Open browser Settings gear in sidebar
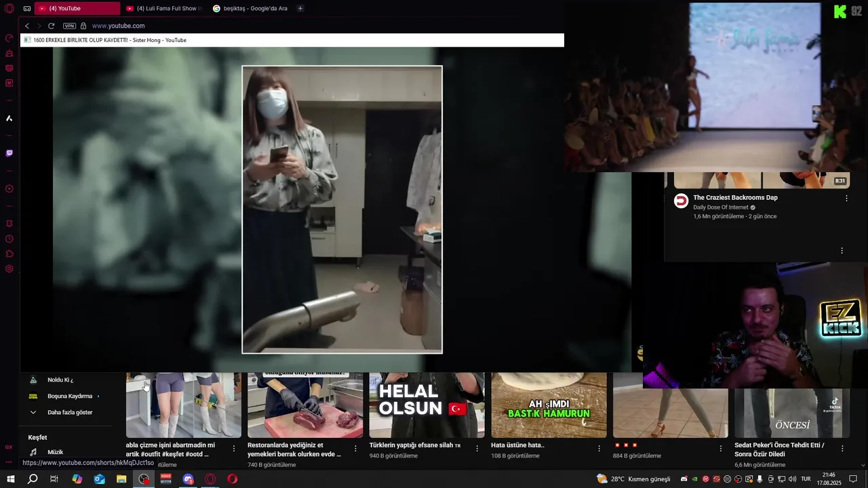The image size is (868, 488). [x=9, y=269]
